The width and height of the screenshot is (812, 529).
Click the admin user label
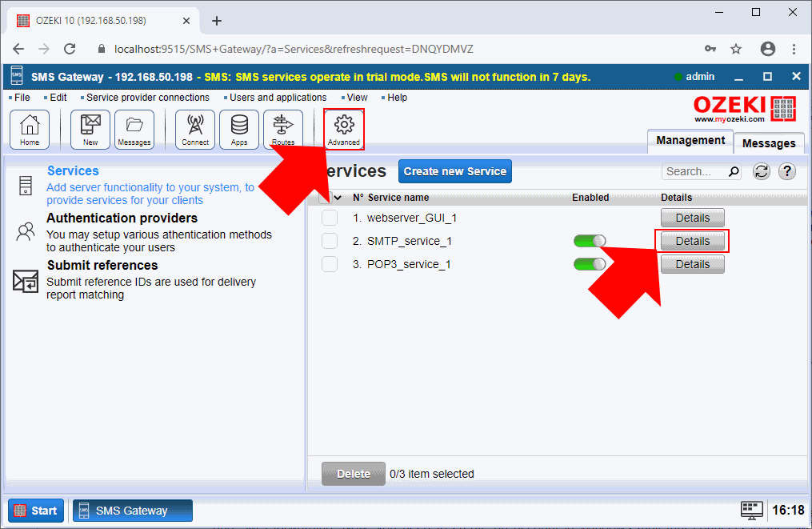(700, 77)
